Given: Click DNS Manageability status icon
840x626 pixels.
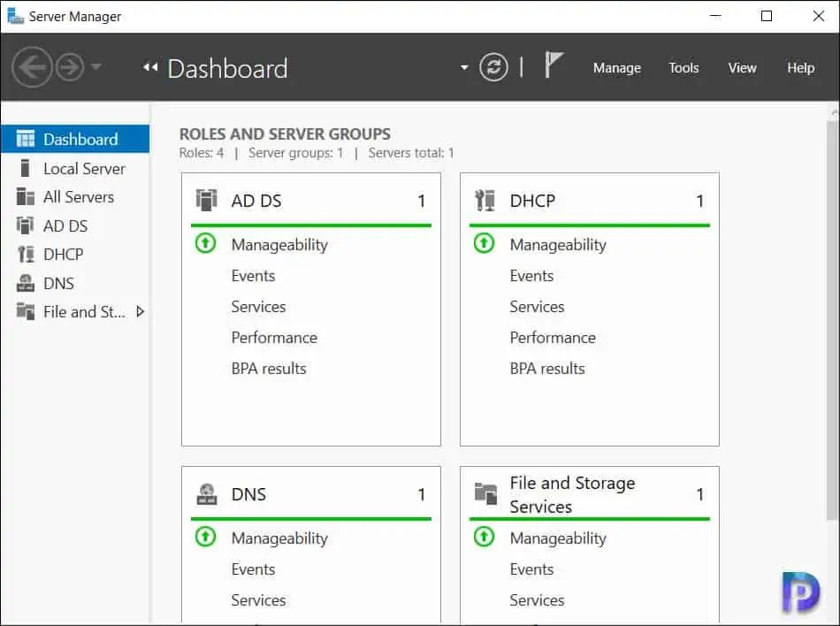Looking at the screenshot, I should (206, 537).
